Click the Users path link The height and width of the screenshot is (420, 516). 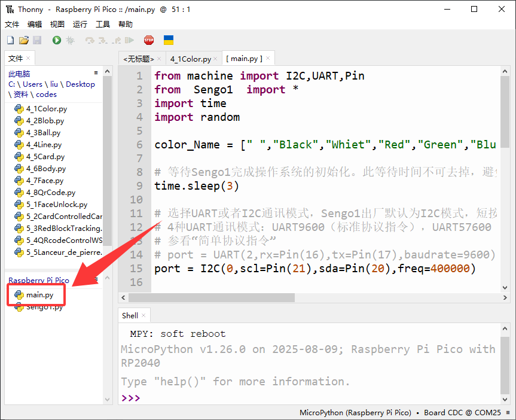(32, 84)
